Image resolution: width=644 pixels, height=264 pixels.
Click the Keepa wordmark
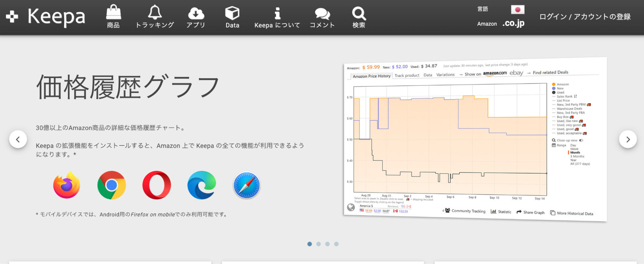coord(56,17)
